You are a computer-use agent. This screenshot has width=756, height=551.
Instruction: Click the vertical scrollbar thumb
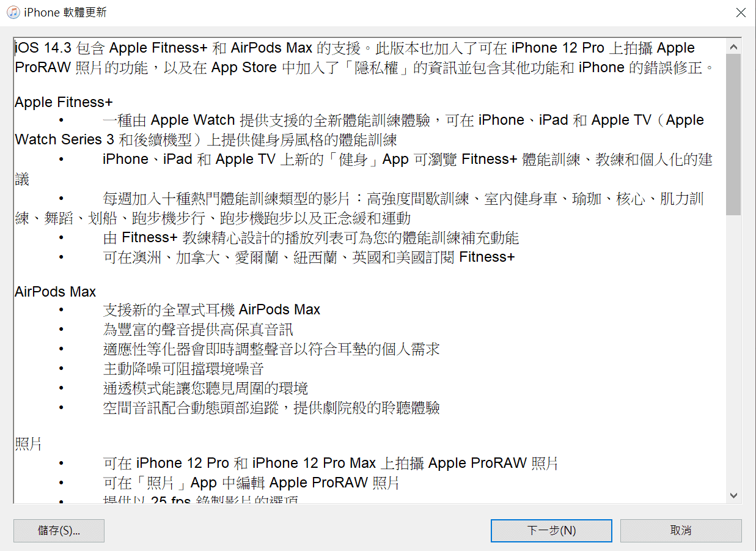point(733,135)
